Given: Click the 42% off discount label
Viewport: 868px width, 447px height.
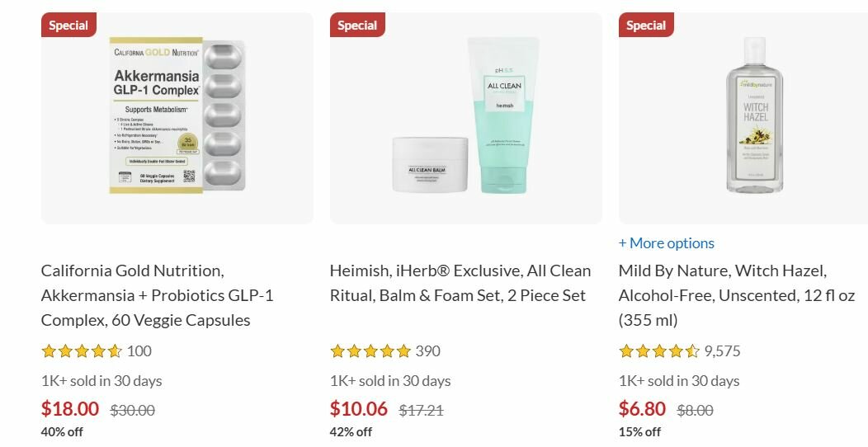Looking at the screenshot, I should tap(351, 431).
